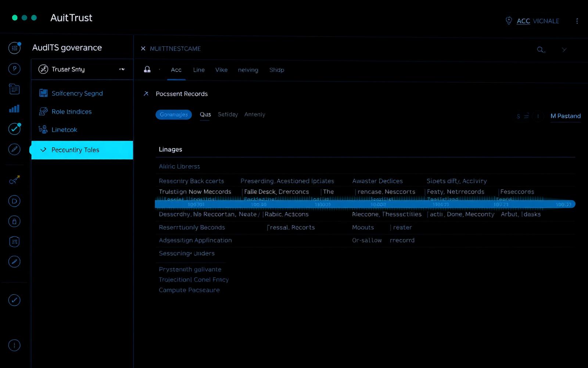The image size is (588, 368).
Task: Open the key access icon in the sidebar
Action: [x=14, y=180]
